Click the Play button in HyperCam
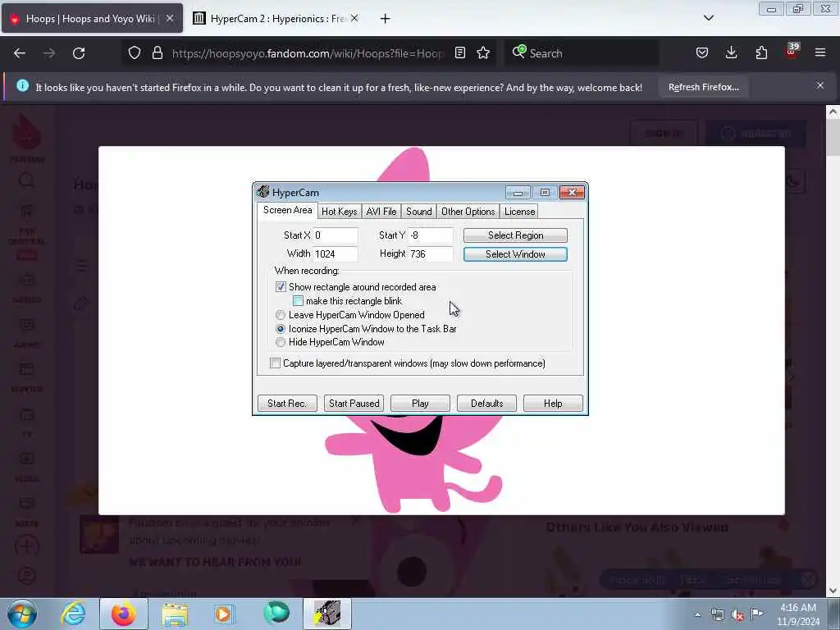This screenshot has height=630, width=840. [x=420, y=404]
